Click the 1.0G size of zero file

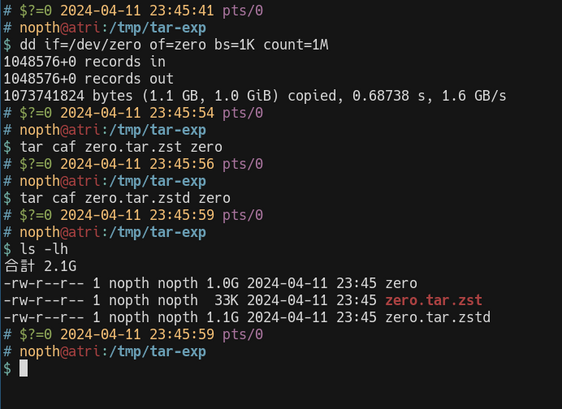pyautogui.click(x=222, y=284)
